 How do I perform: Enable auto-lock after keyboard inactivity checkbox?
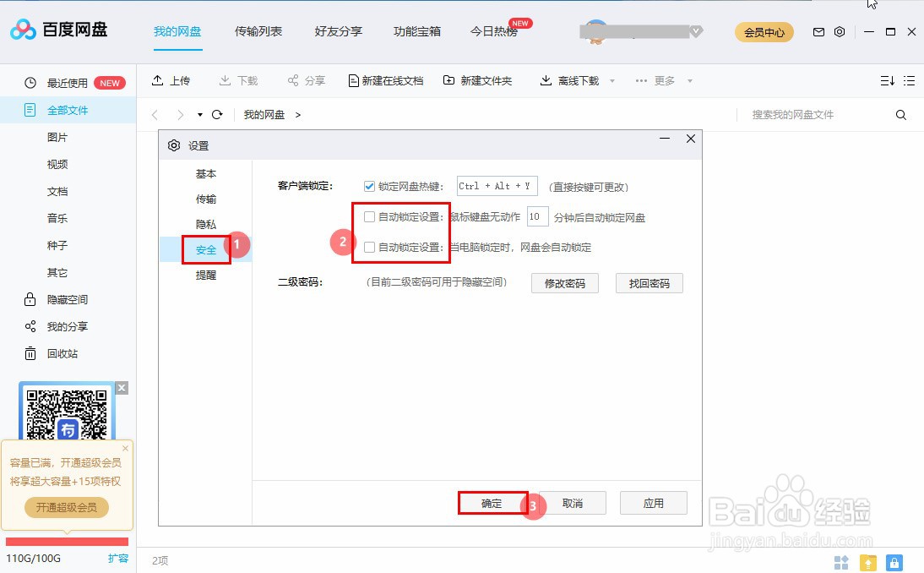(x=369, y=216)
